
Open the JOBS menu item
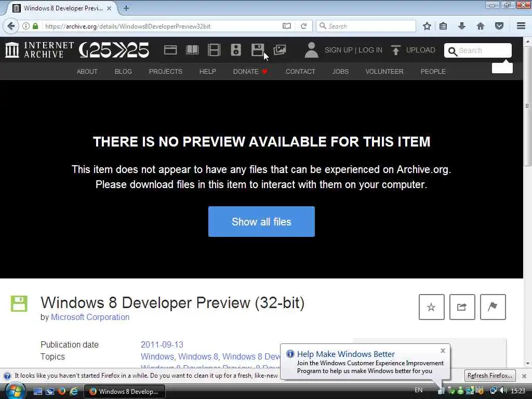tap(340, 72)
